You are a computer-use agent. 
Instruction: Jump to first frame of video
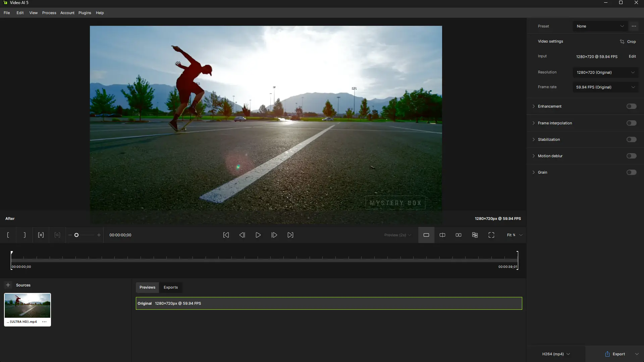point(226,235)
